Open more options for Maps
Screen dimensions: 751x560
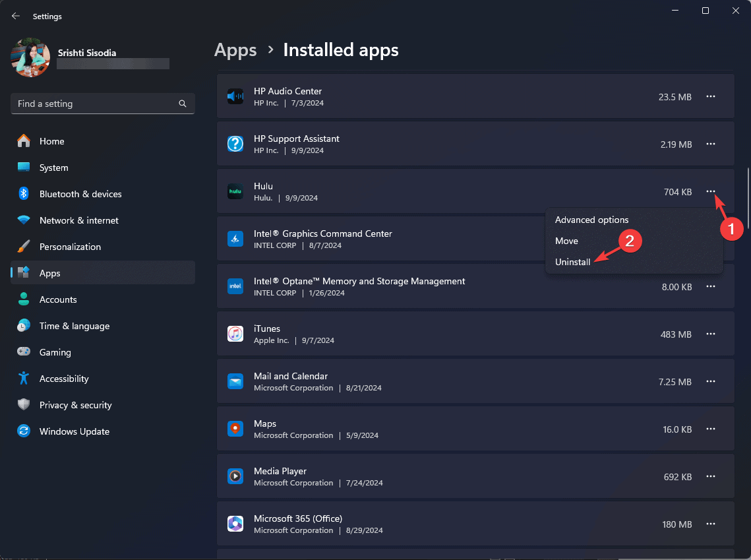tap(711, 429)
